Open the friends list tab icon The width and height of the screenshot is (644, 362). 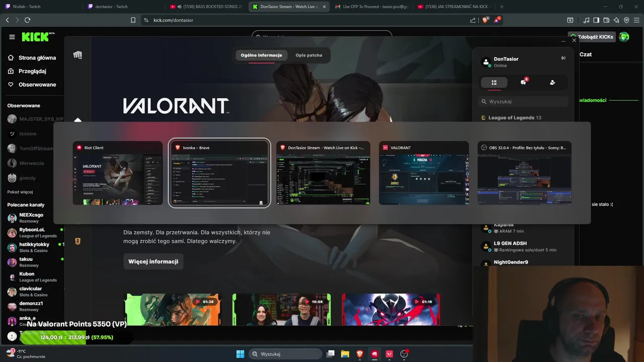[494, 82]
